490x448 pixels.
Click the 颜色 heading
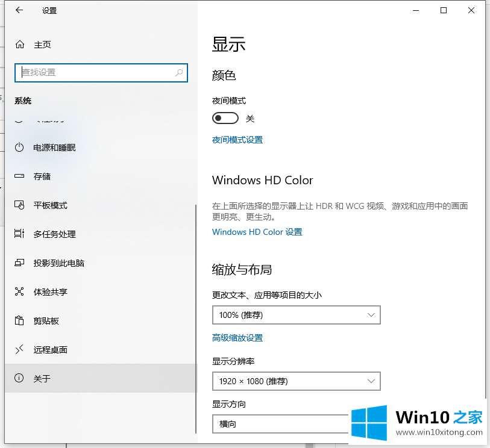pyautogui.click(x=224, y=75)
